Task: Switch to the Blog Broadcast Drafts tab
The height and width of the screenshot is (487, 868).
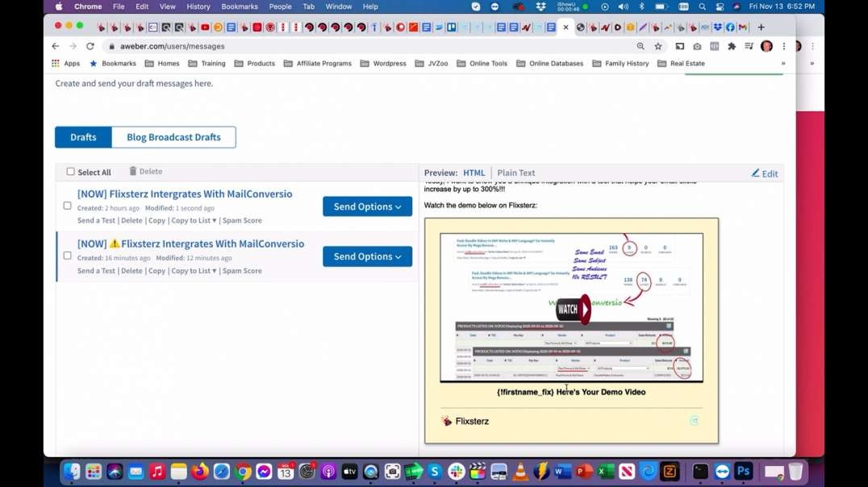Action: tap(173, 137)
